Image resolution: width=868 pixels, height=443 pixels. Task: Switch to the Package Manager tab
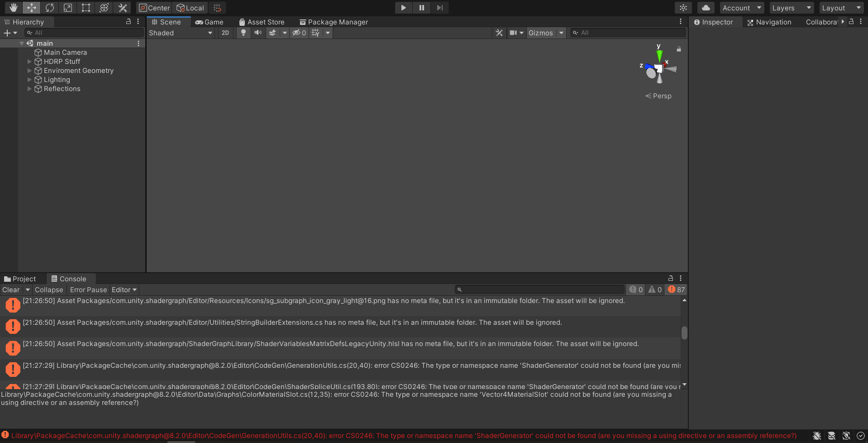tap(334, 22)
